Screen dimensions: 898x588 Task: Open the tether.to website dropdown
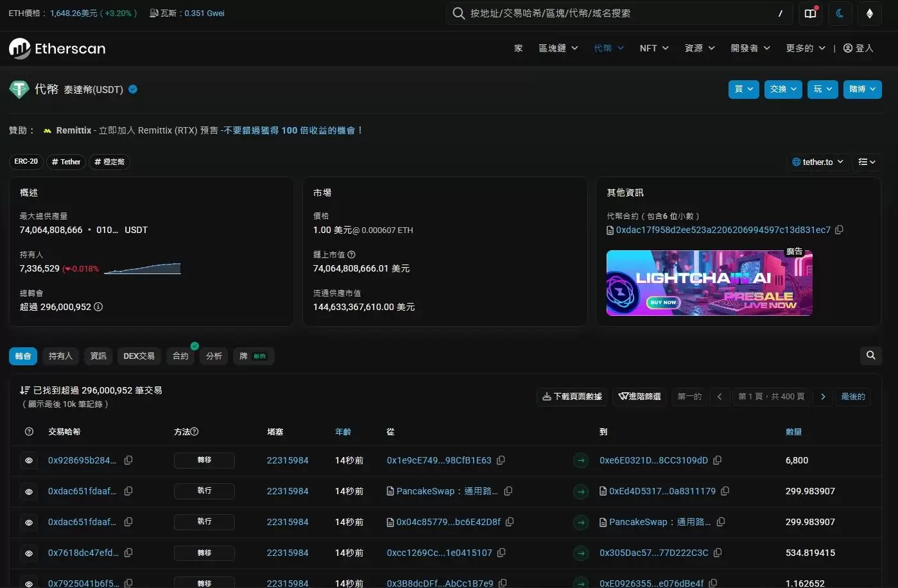point(817,162)
